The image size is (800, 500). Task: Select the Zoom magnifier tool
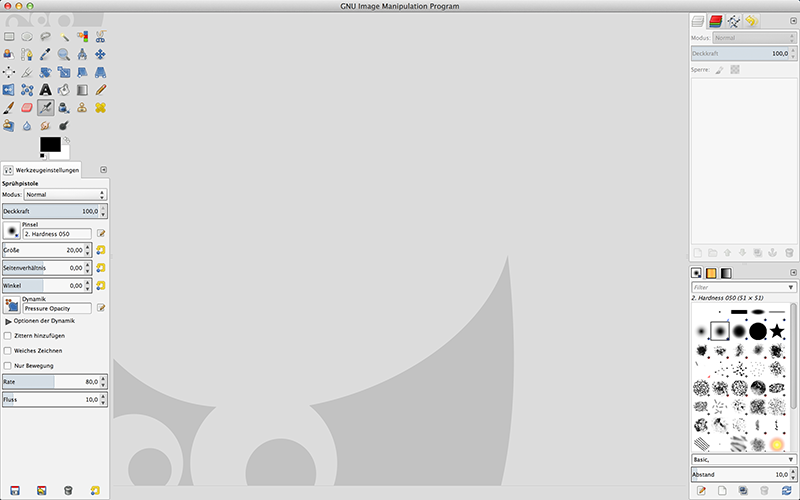pyautogui.click(x=64, y=55)
